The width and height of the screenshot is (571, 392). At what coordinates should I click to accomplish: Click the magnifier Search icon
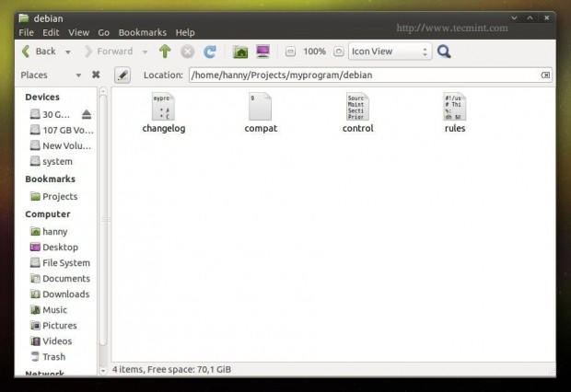pos(444,52)
